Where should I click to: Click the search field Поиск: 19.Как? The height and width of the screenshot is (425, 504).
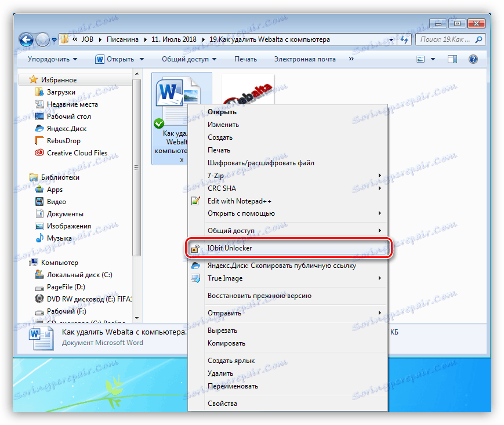(445, 39)
